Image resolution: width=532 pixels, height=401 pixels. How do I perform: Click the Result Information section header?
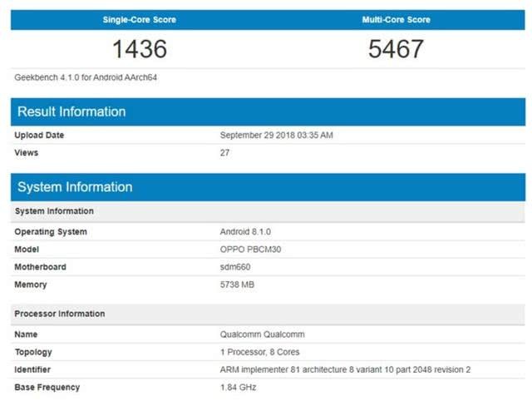(x=268, y=111)
